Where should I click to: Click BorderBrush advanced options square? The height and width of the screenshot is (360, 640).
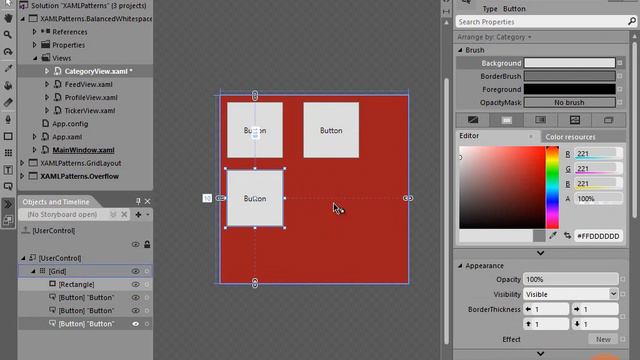[x=620, y=76]
